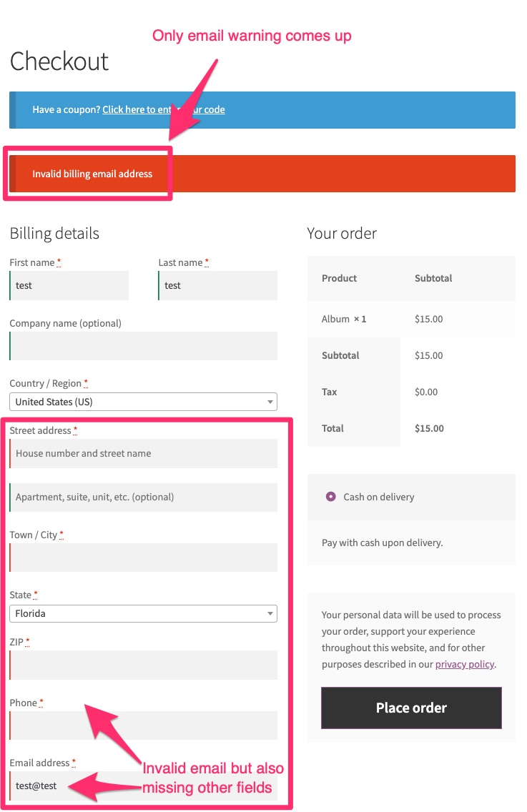Select the Company name optional field
Screen dimensions: 527x812
click(143, 346)
